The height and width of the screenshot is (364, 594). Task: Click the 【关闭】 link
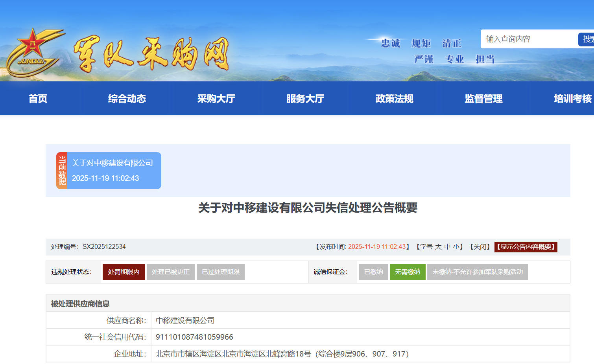tap(480, 247)
